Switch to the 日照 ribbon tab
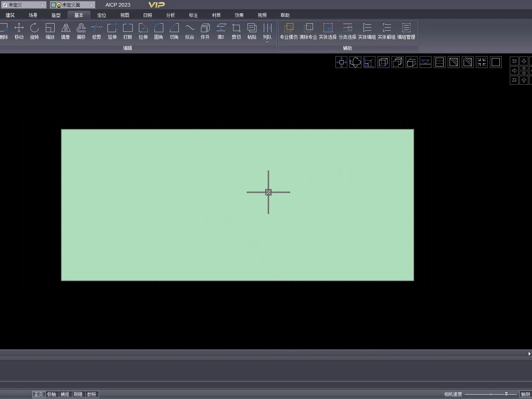 pyautogui.click(x=148, y=15)
